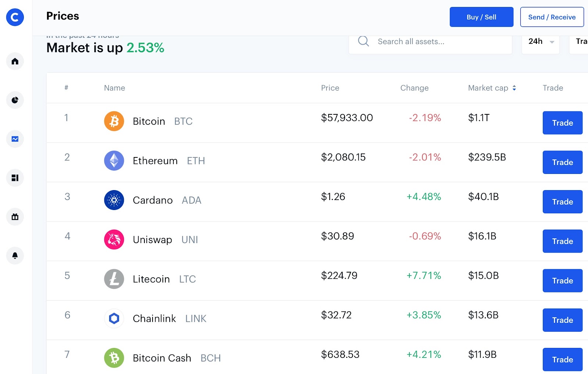Click the Send / Receive button
Screen dimensions: 588x374
coord(552,17)
